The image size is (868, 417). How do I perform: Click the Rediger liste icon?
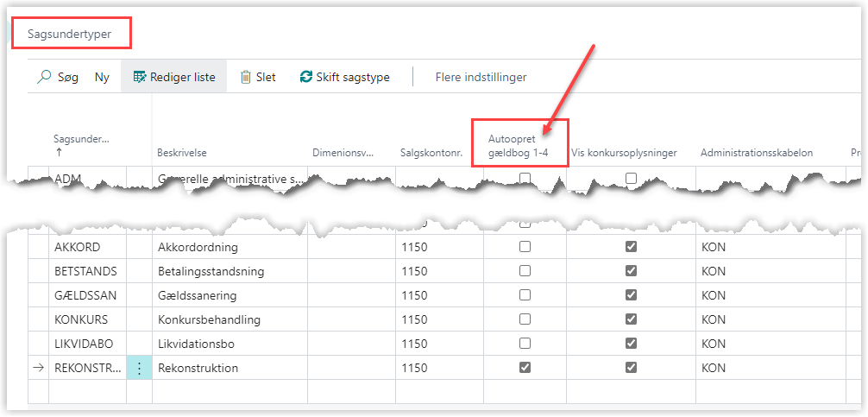point(140,77)
